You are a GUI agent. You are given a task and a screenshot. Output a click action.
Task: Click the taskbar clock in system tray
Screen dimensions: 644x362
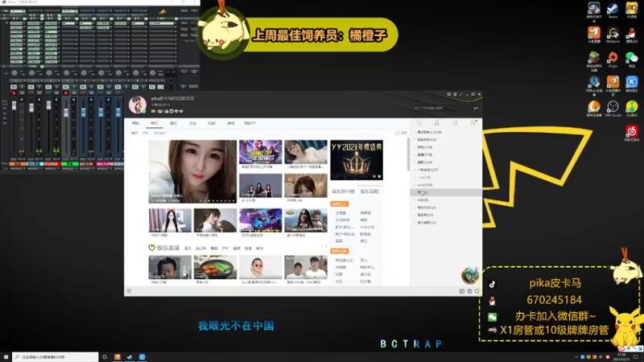click(x=621, y=357)
